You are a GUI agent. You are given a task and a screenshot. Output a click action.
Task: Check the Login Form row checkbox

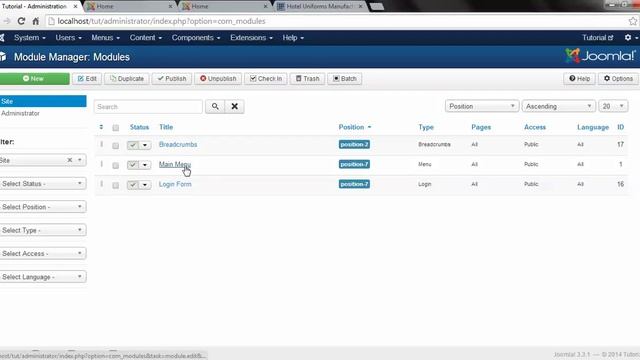116,185
